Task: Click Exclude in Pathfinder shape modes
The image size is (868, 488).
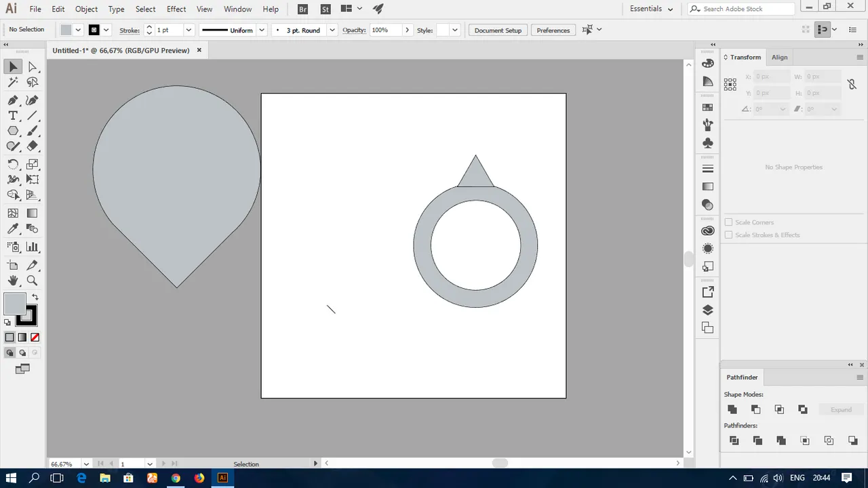Action: coord(803,409)
